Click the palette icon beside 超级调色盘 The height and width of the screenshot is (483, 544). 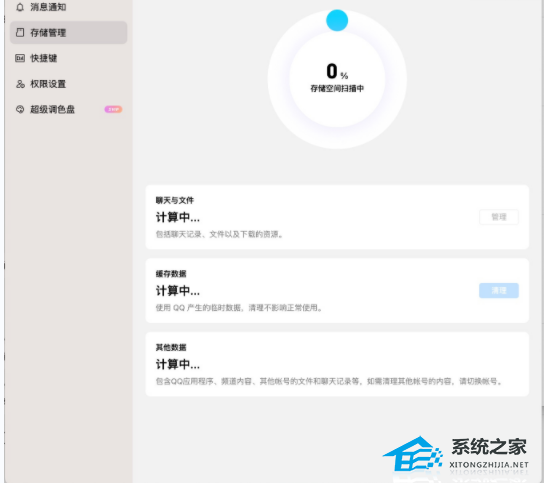20,109
